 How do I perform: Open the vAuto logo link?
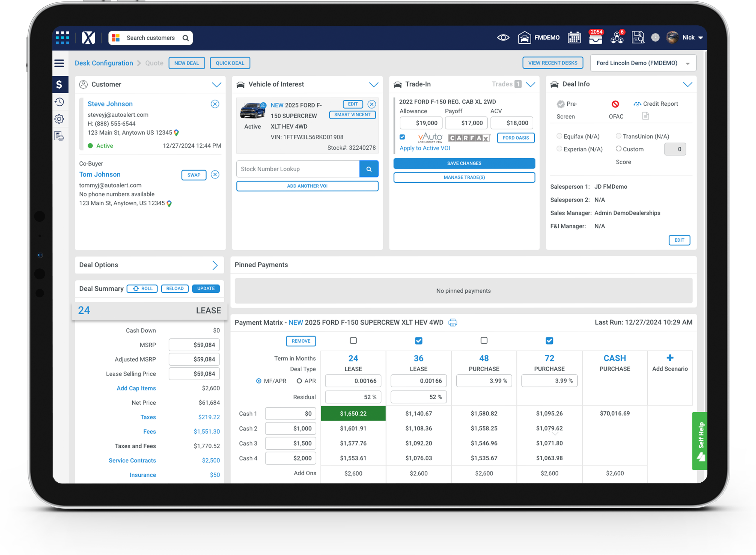[x=430, y=138]
